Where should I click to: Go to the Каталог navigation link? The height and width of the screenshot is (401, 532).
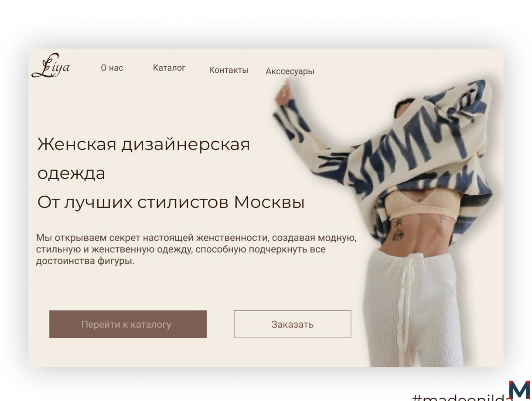[x=169, y=68]
